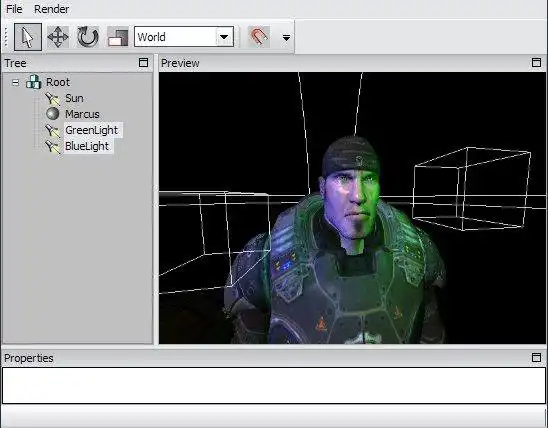Click the BlueLight light icon

click(x=52, y=146)
